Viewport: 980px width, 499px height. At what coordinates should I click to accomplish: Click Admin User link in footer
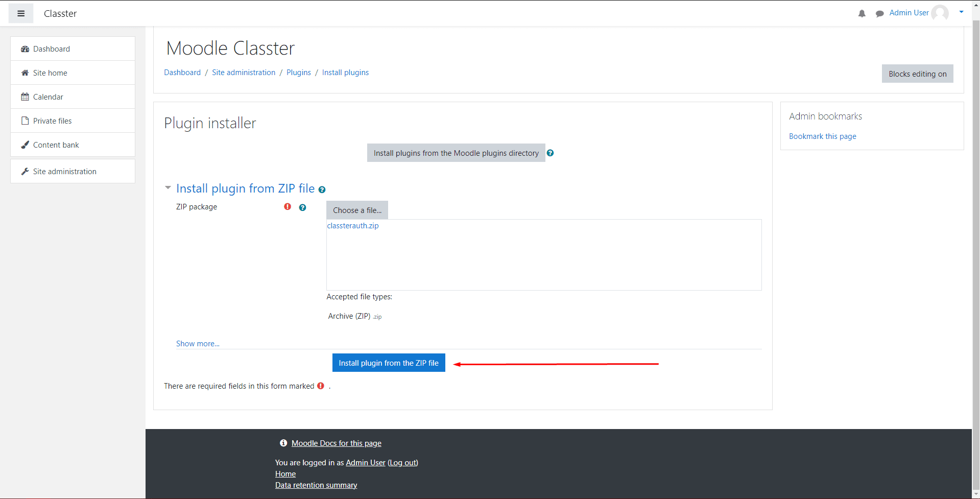366,463
